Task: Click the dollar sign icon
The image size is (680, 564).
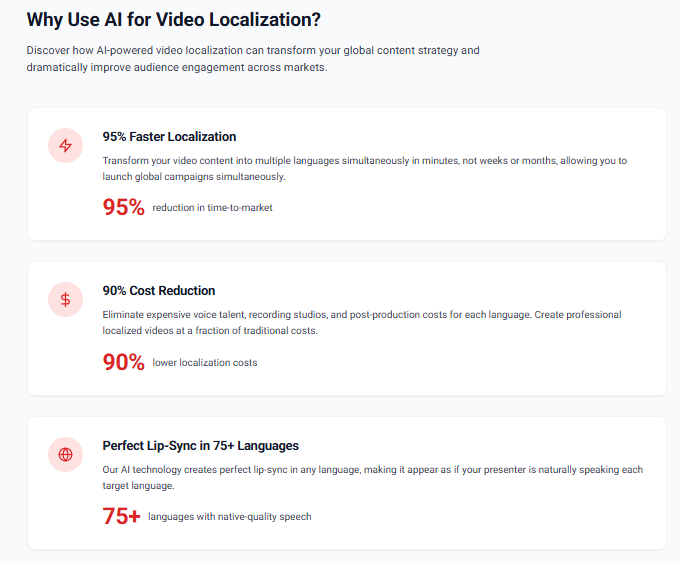Action: click(x=66, y=299)
